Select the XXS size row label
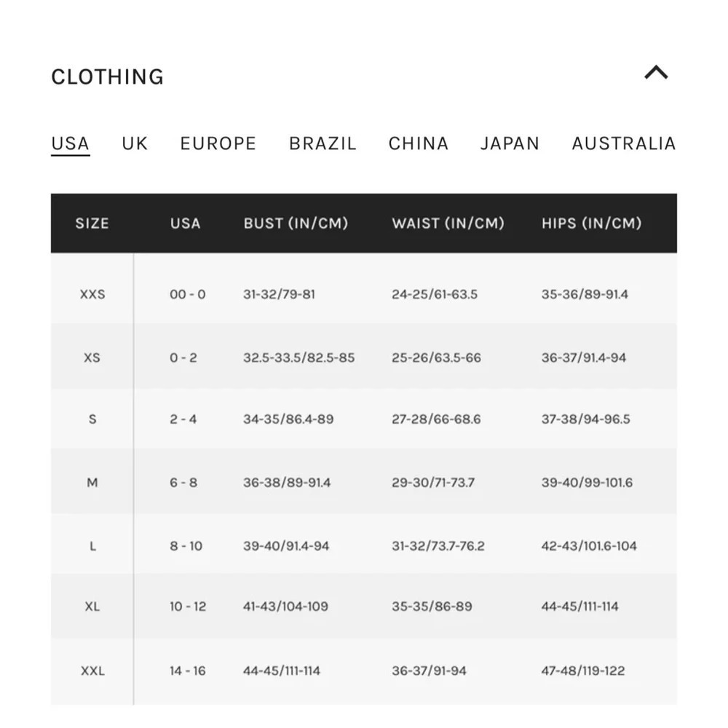Image resolution: width=728 pixels, height=728 pixels. click(92, 294)
